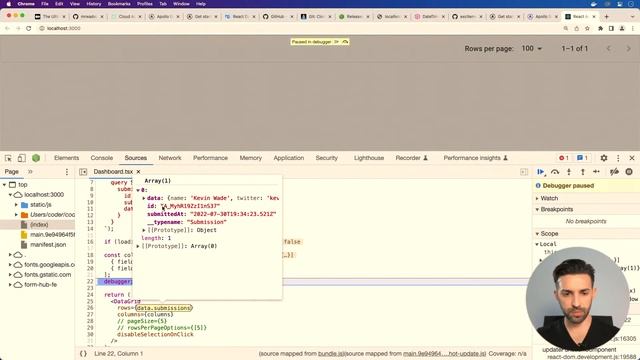Expand the form-hub-fe node
Screen dimensions: 640x360
[x=11, y=284]
